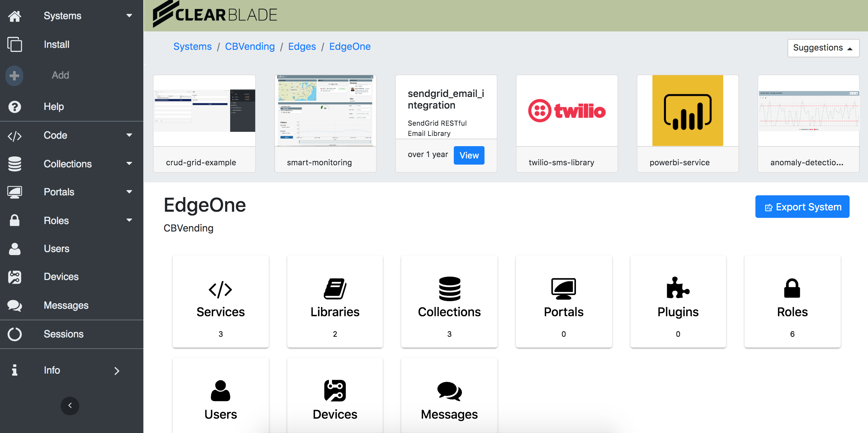Click the Home icon in sidebar
Image resolution: width=868 pixels, height=433 pixels.
click(x=15, y=16)
